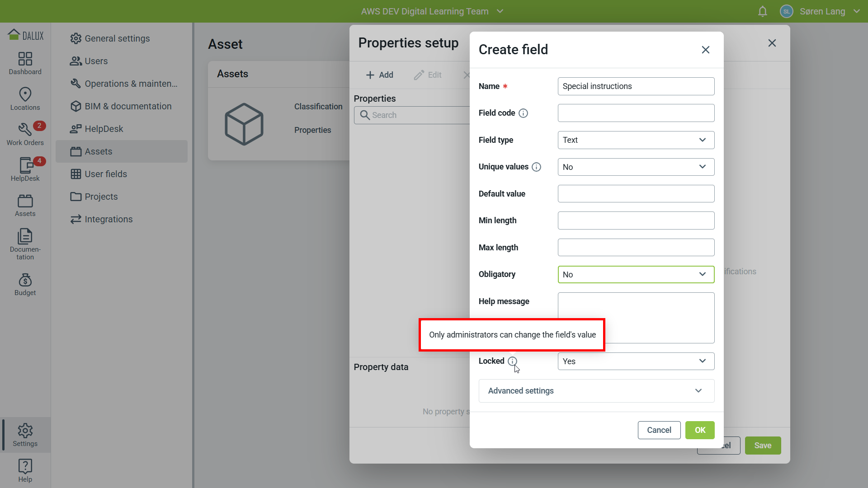
Task: Click Cancel in Create field dialog
Action: [x=659, y=430]
